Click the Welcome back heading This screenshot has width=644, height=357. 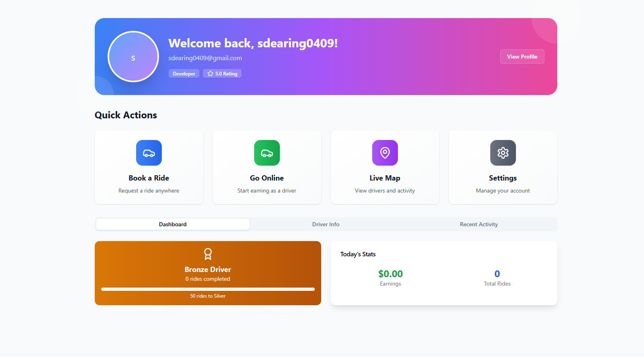pyautogui.click(x=253, y=43)
